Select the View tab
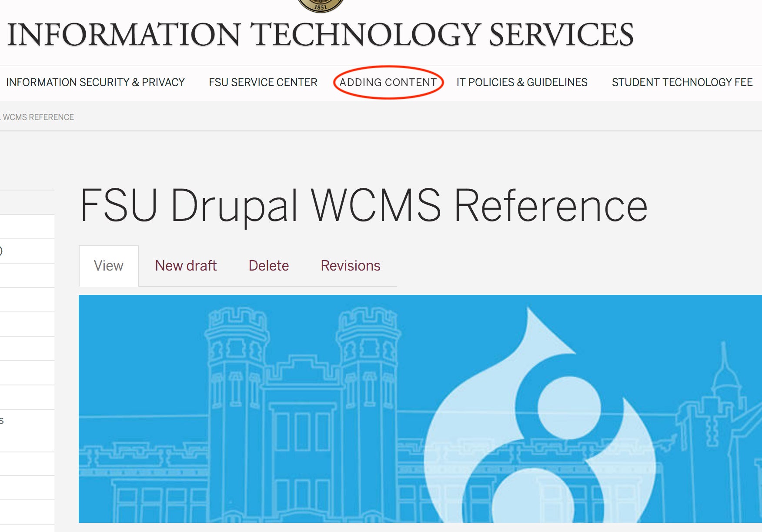Viewport: 762px width, 532px height. point(109,266)
